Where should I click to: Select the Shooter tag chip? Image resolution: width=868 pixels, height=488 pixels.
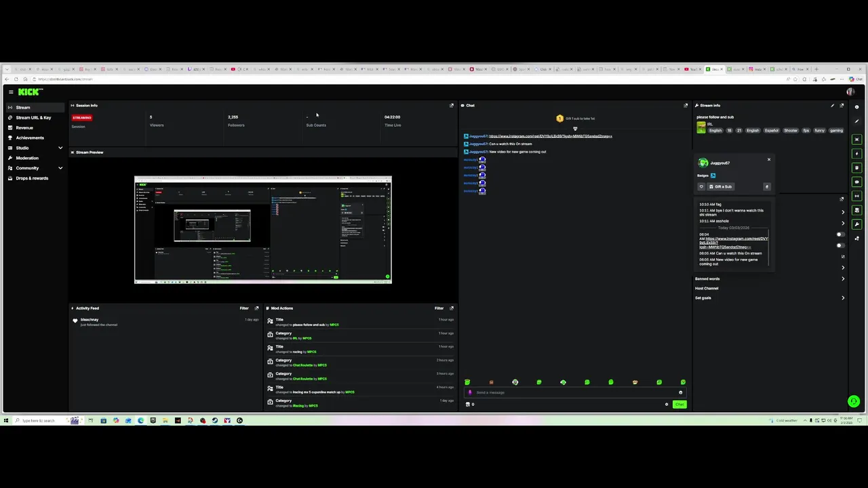[x=791, y=131]
